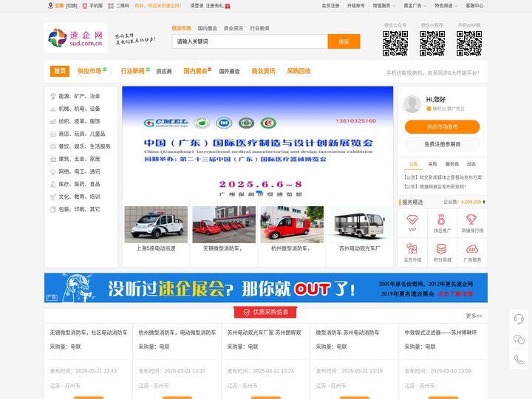The width and height of the screenshot is (532, 399).
Task: Click [切换] to switch region
Action: [x=71, y=6]
